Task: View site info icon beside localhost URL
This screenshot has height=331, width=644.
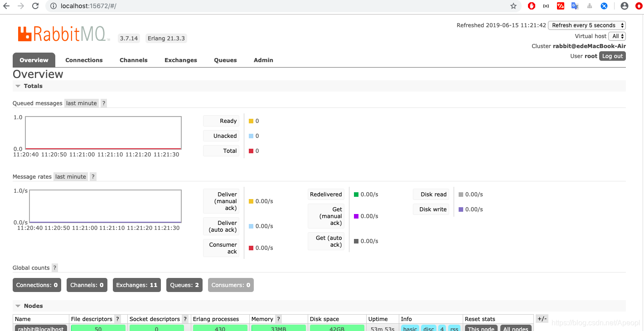Action: pos(53,6)
